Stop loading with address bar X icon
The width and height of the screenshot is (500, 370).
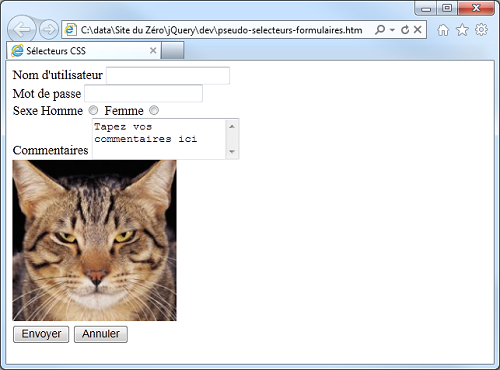[x=417, y=30]
